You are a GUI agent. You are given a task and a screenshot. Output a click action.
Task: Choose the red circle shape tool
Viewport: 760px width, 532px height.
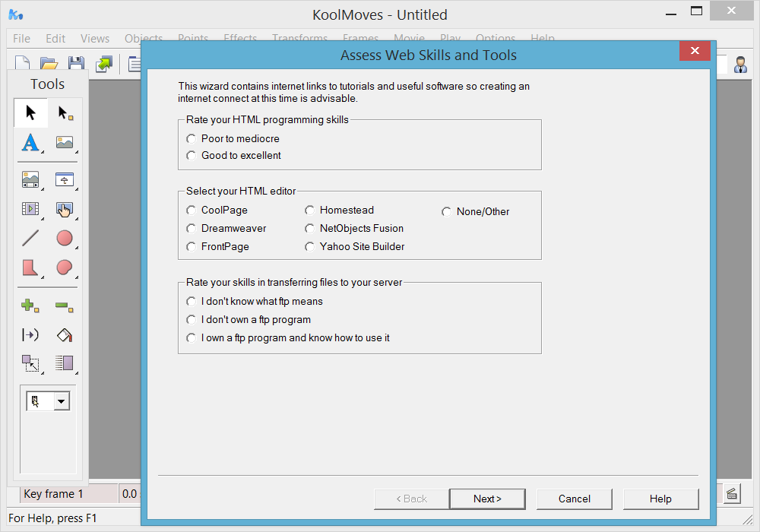65,238
